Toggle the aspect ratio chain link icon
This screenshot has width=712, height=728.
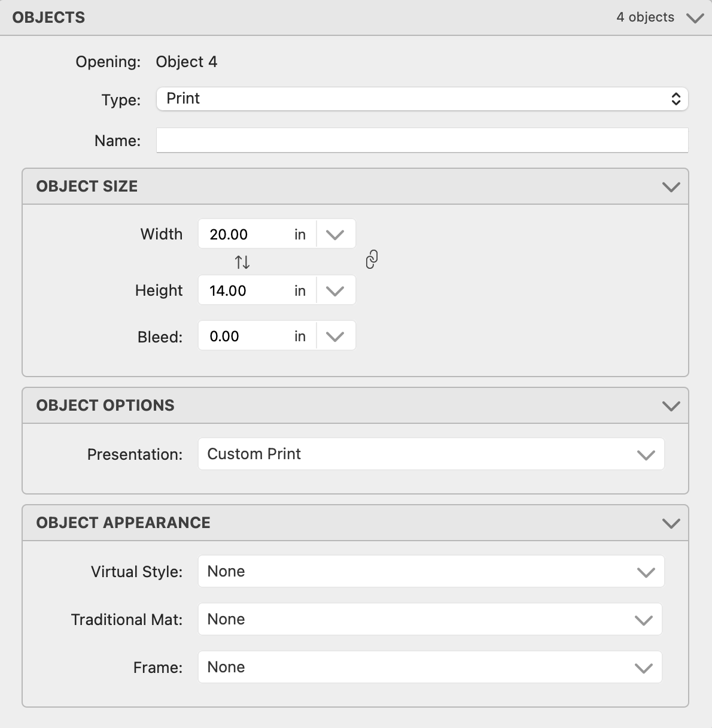click(372, 260)
